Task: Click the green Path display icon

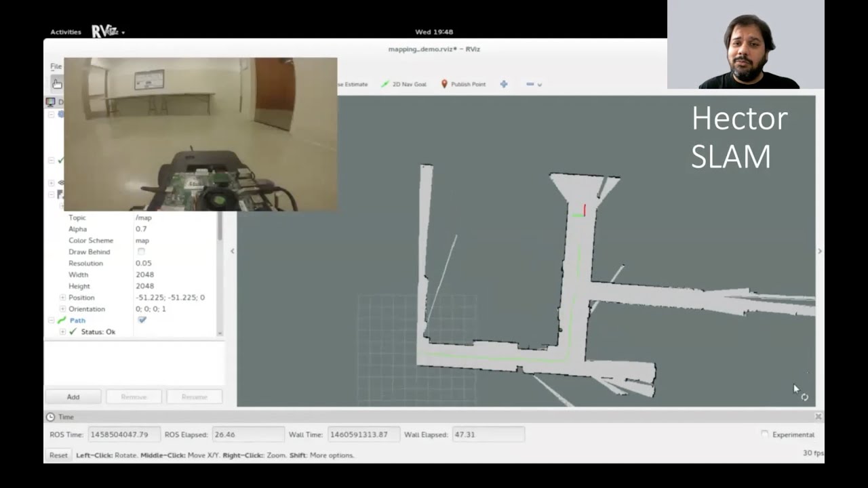Action: pos(62,320)
